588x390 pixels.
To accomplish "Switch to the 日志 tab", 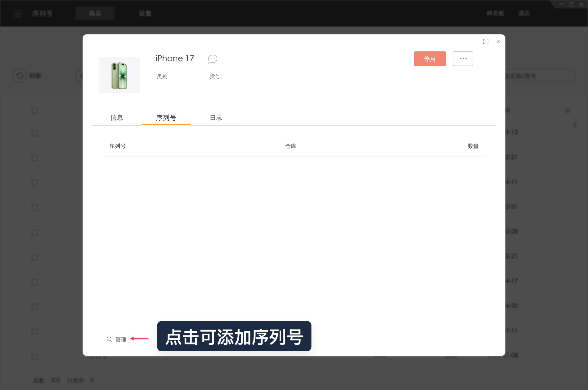I will tap(216, 118).
